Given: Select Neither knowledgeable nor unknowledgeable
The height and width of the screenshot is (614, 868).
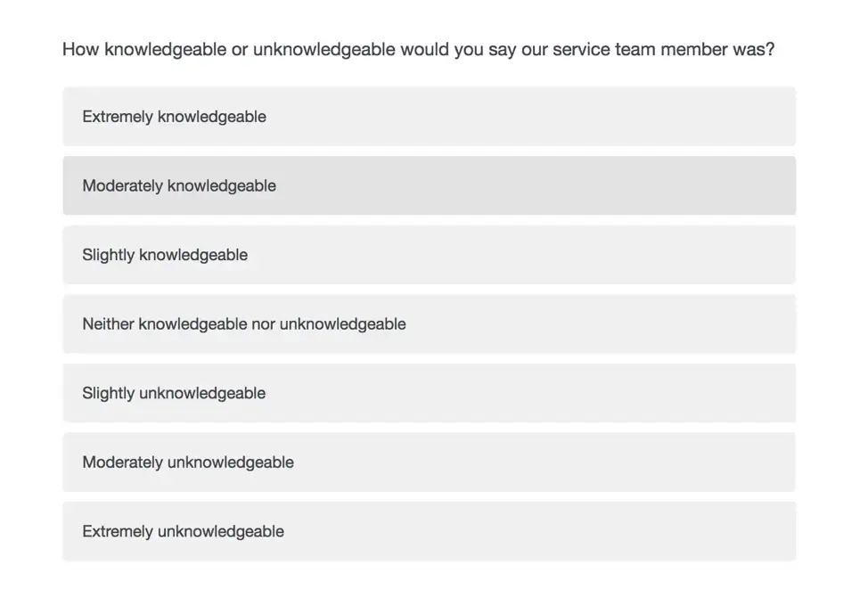Looking at the screenshot, I should 428,323.
